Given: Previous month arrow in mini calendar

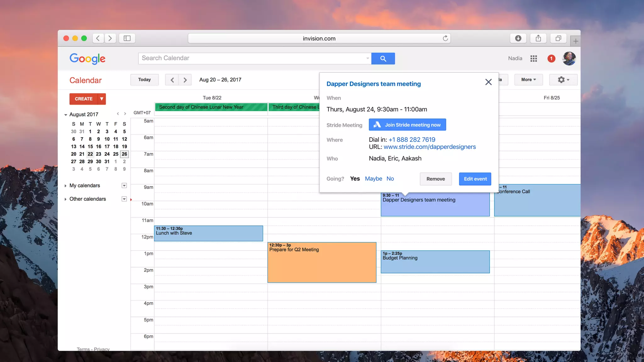Looking at the screenshot, I should pos(118,114).
